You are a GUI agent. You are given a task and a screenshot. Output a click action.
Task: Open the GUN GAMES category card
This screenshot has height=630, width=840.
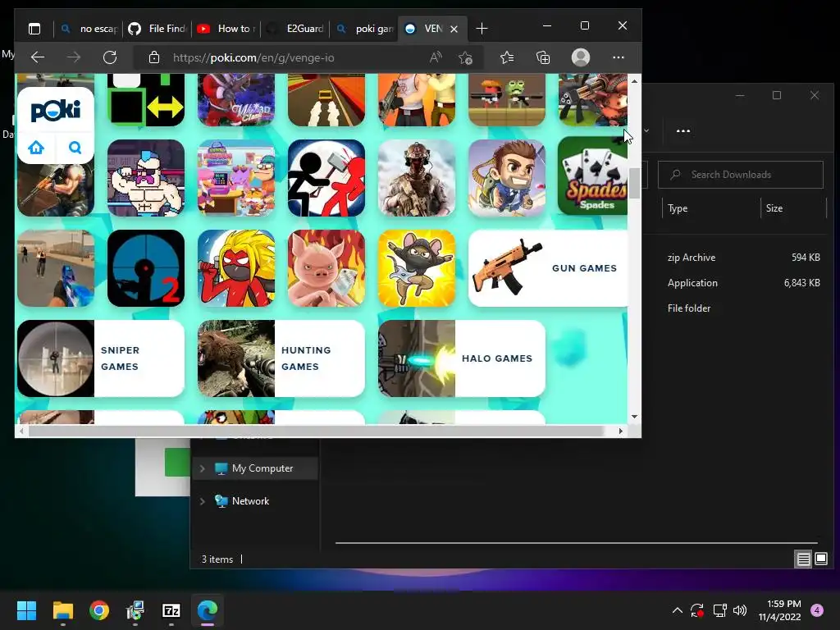click(547, 268)
